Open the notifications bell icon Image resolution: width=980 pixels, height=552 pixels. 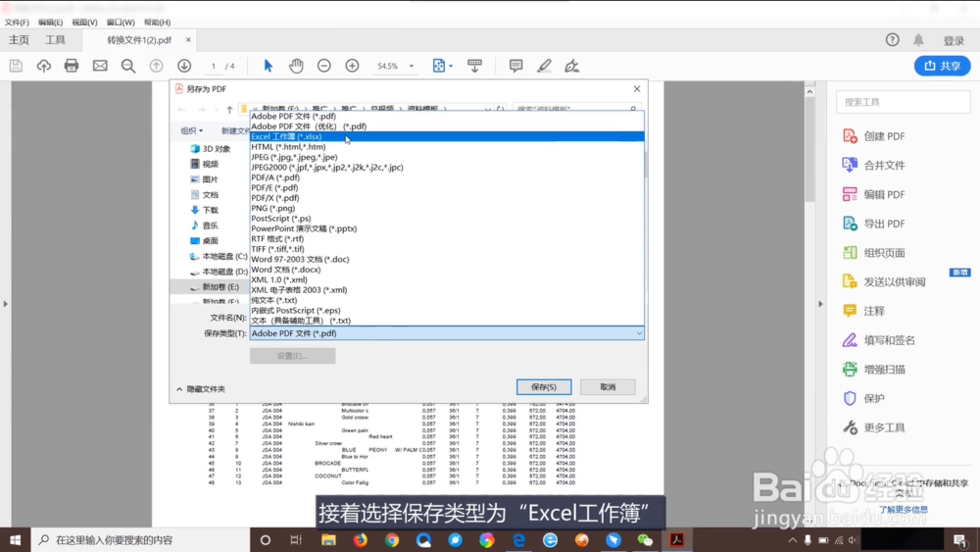[x=918, y=40]
